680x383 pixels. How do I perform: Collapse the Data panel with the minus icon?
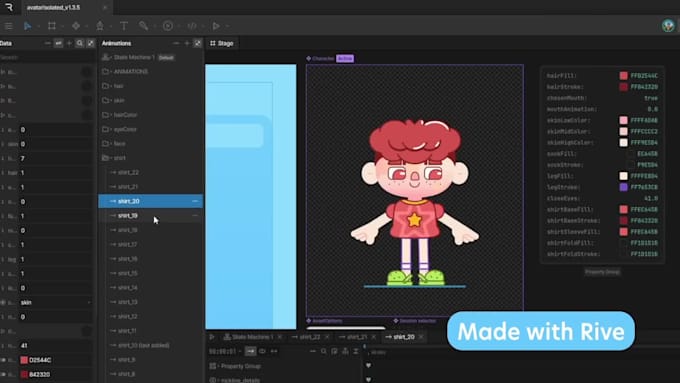point(48,43)
